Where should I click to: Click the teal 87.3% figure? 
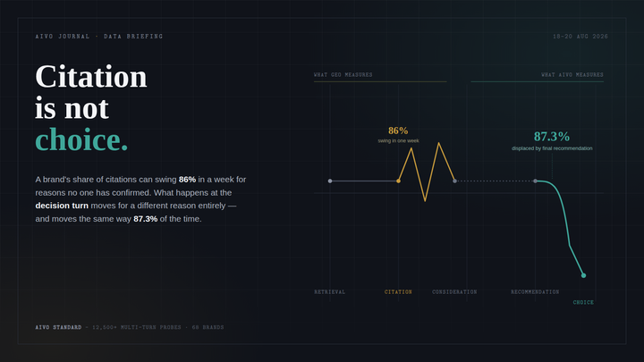click(x=552, y=136)
